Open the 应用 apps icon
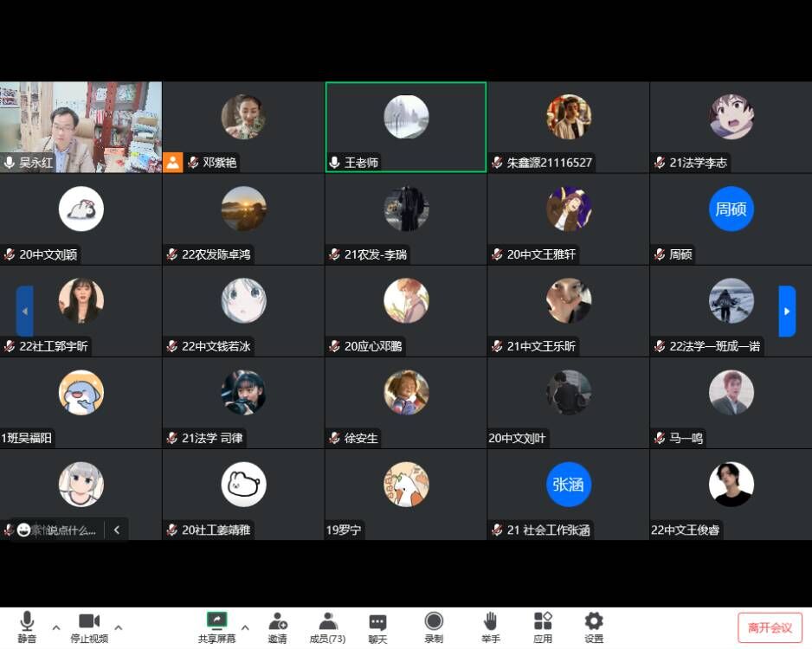 (543, 621)
